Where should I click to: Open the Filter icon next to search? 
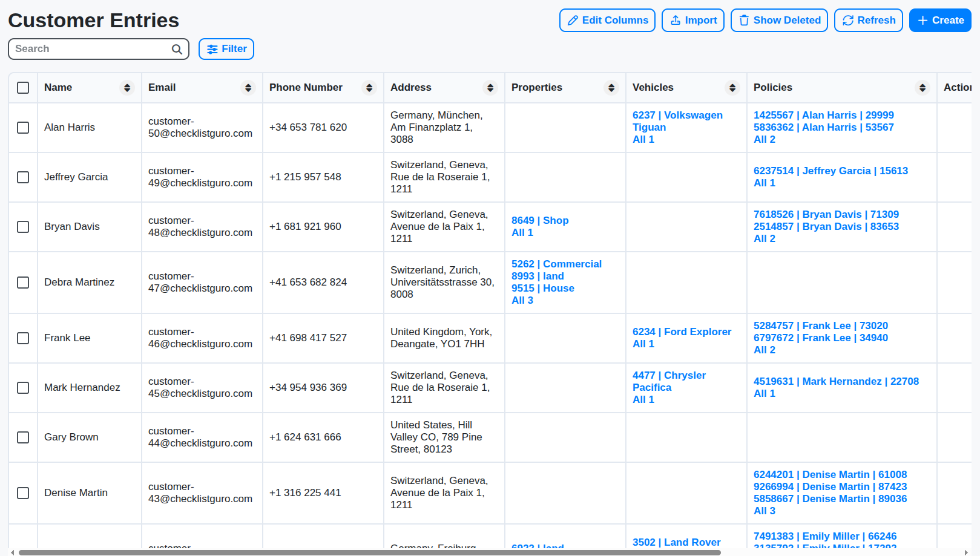213,49
